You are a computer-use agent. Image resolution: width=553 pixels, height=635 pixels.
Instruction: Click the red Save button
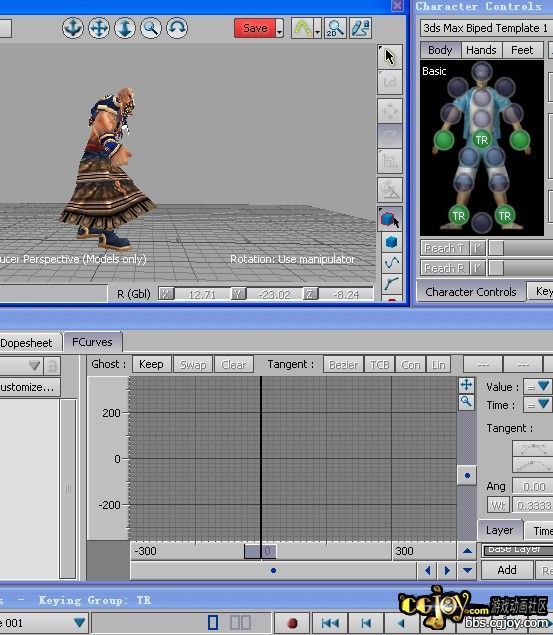coord(255,28)
